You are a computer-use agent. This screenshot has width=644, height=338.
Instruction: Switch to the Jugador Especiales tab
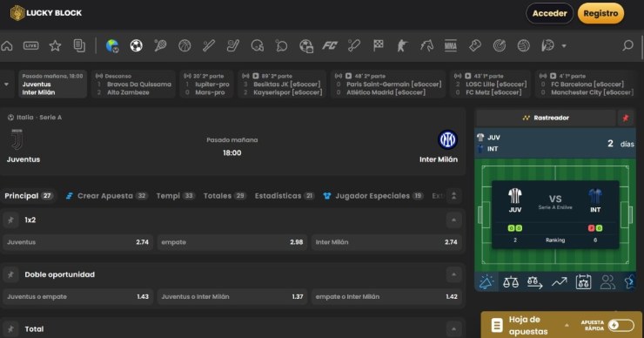[x=373, y=196]
